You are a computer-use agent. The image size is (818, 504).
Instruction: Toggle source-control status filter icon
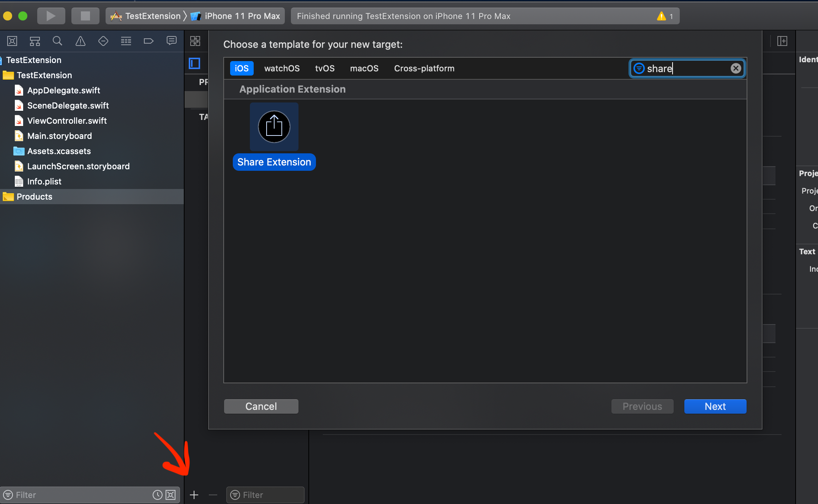(171, 495)
